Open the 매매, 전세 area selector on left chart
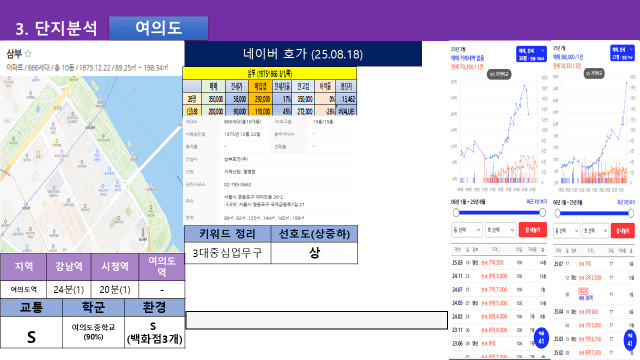The width and height of the screenshot is (640, 360). (x=531, y=54)
